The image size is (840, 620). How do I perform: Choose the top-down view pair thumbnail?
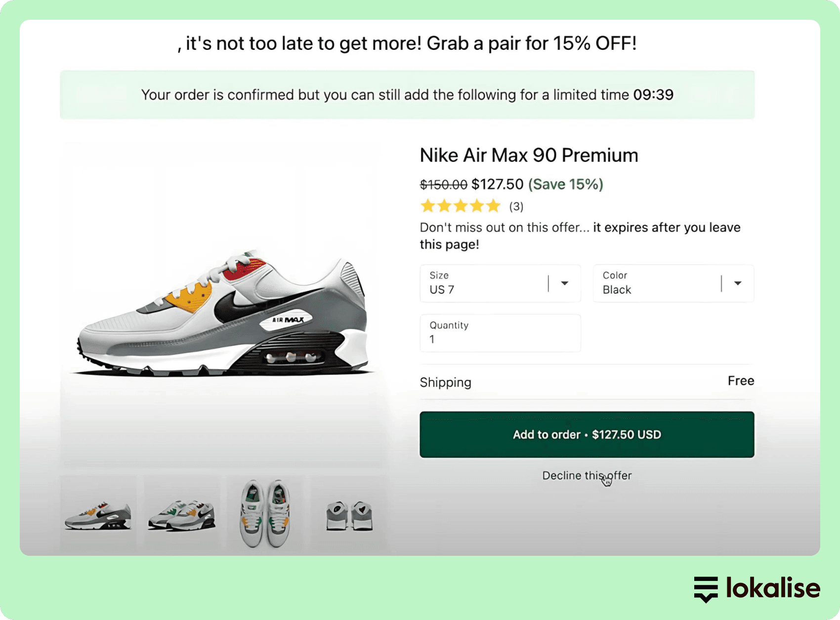(266, 514)
